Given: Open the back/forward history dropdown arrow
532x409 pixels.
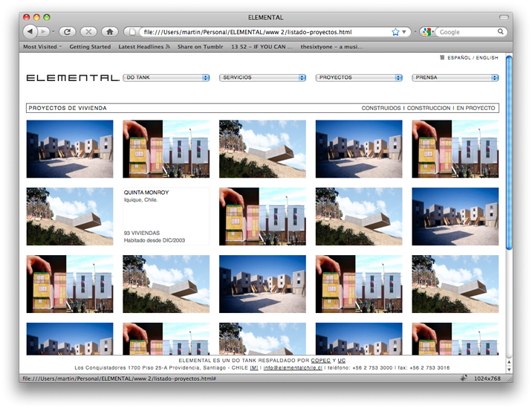Looking at the screenshot, I should pos(53,32).
